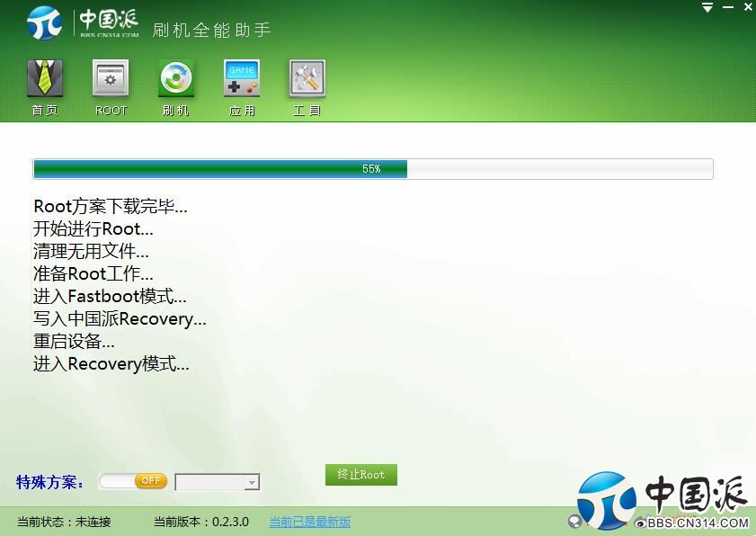756x536 pixels.
Task: Select the '进入Recovery模式...' log line
Action: click(111, 363)
